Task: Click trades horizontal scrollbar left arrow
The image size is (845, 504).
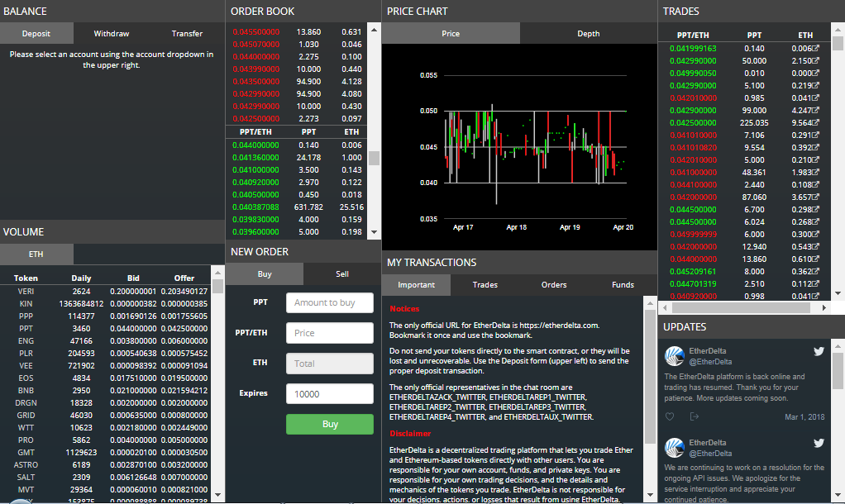Action: [x=665, y=308]
